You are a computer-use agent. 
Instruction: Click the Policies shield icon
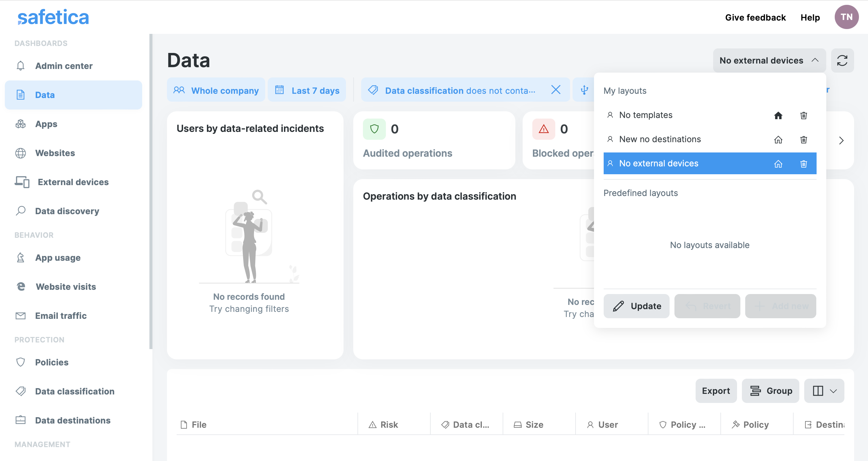click(21, 362)
